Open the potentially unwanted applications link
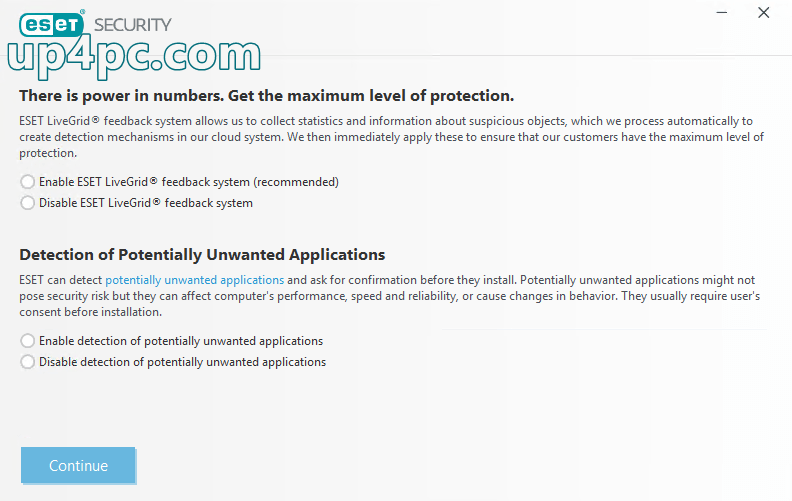This screenshot has height=501, width=792. tap(194, 280)
